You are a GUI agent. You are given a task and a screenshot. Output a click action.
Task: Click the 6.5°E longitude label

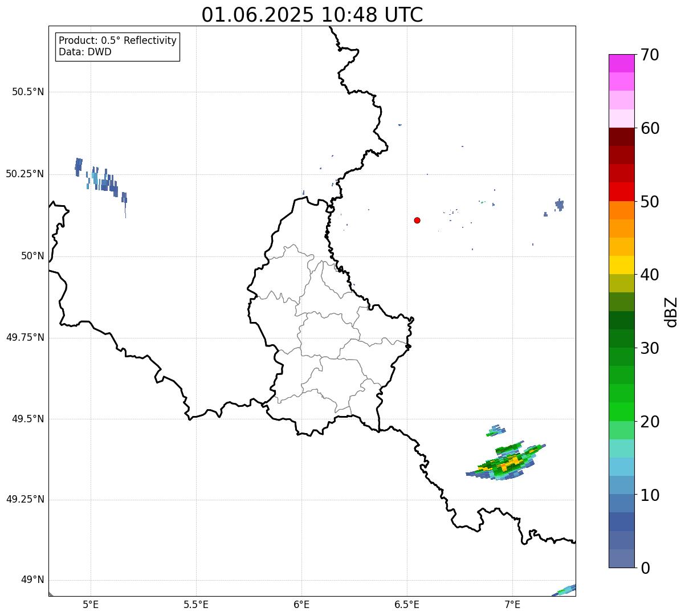pyautogui.click(x=407, y=604)
